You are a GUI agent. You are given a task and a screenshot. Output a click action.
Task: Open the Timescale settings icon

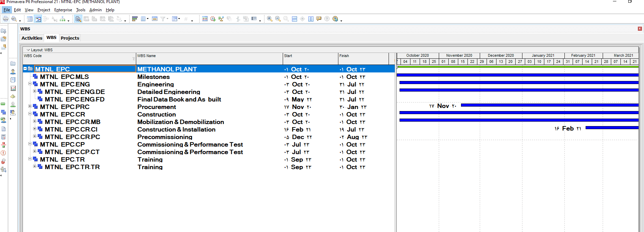155,19
